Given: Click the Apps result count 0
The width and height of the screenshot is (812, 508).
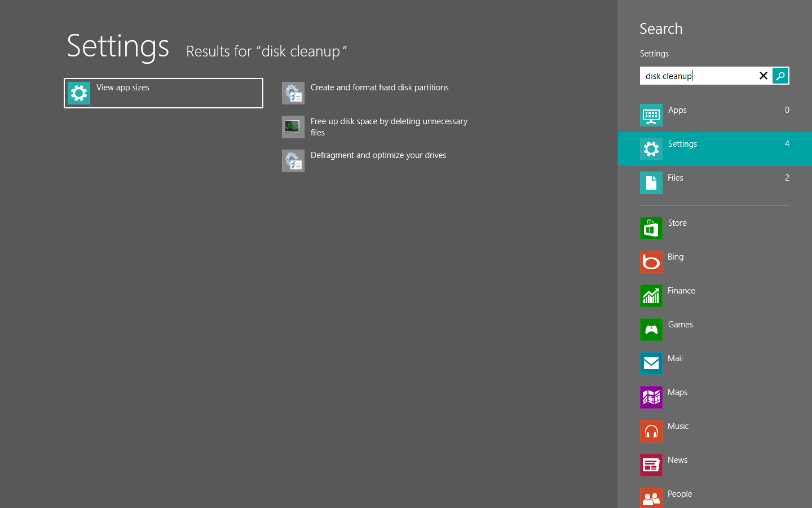Looking at the screenshot, I should pyautogui.click(x=787, y=110).
